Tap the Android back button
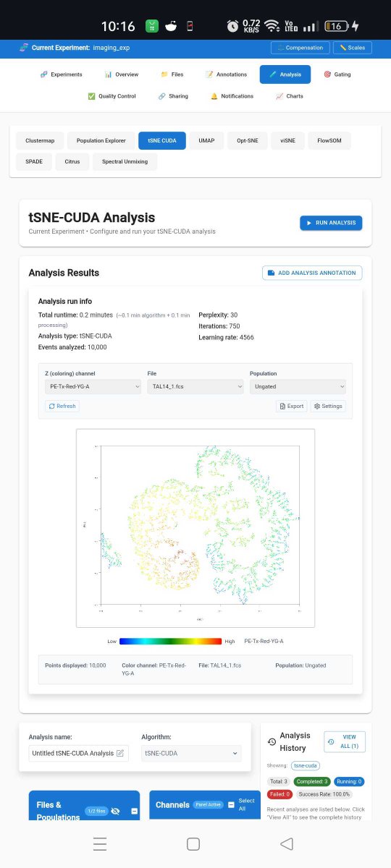The width and height of the screenshot is (391, 868). click(287, 843)
